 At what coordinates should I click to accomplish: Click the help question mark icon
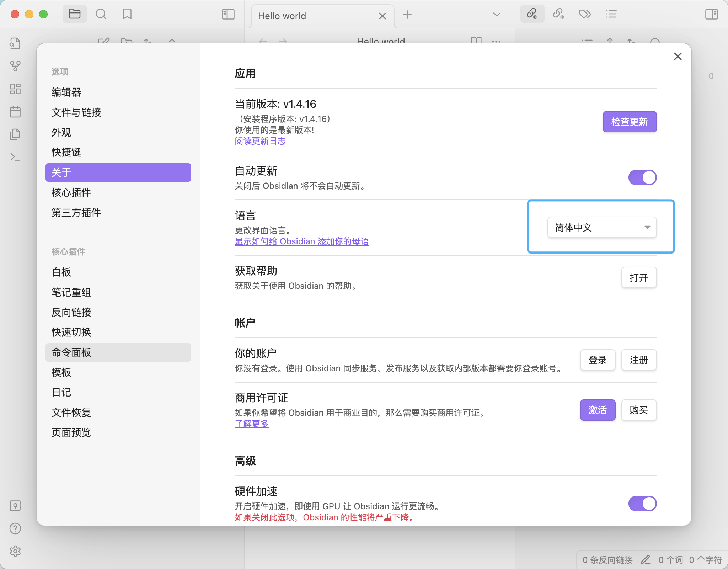pos(15,528)
